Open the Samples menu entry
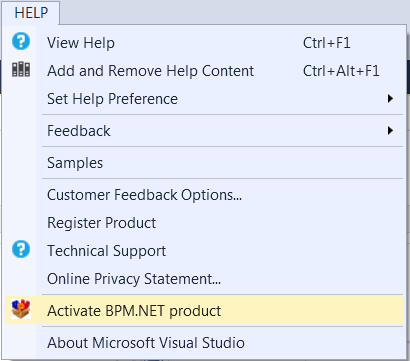 point(204,163)
